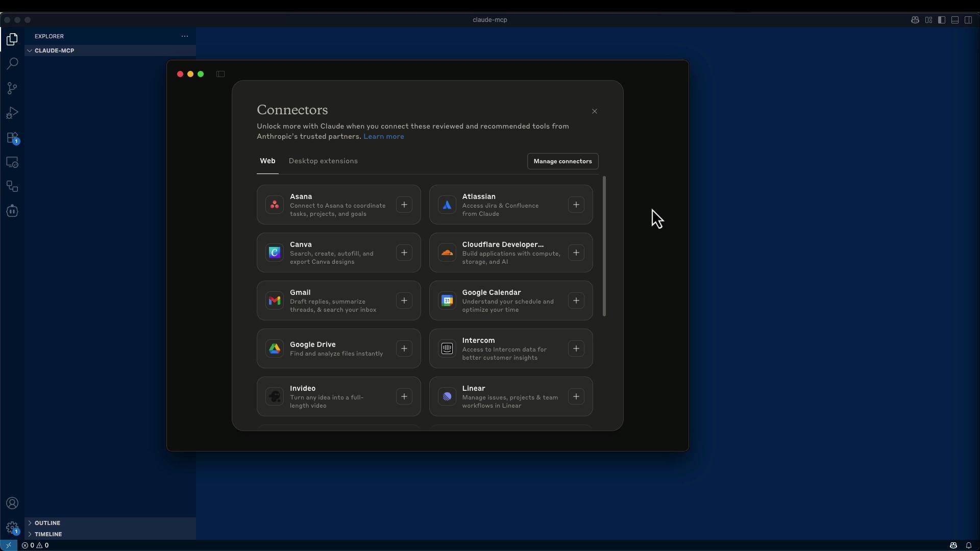Screen dimensions: 980x551
Task: Click the claude-mcp window title text
Action: (x=490, y=20)
